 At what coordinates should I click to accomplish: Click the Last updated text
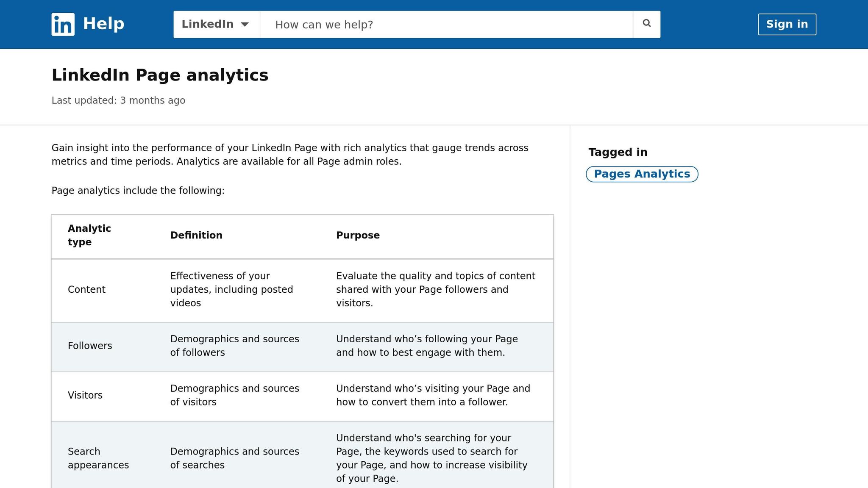click(x=118, y=100)
